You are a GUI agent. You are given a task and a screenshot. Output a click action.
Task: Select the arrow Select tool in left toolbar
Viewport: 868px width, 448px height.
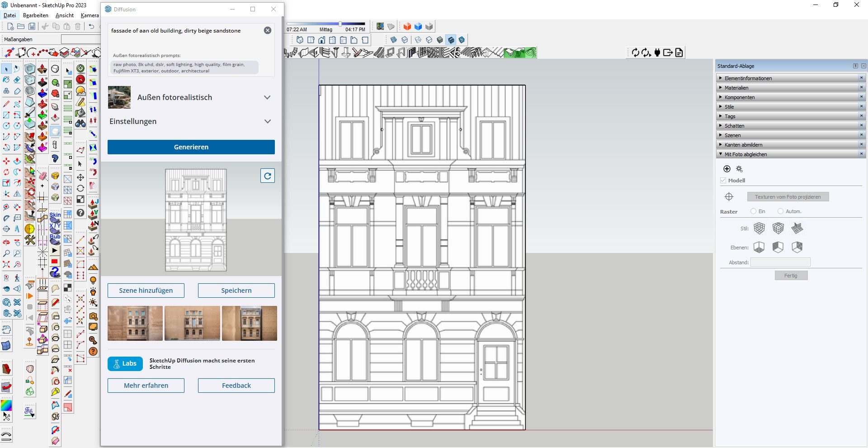(x=6, y=69)
